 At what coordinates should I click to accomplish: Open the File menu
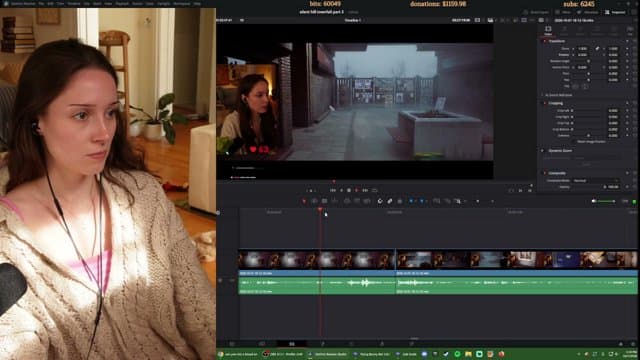pyautogui.click(x=41, y=4)
